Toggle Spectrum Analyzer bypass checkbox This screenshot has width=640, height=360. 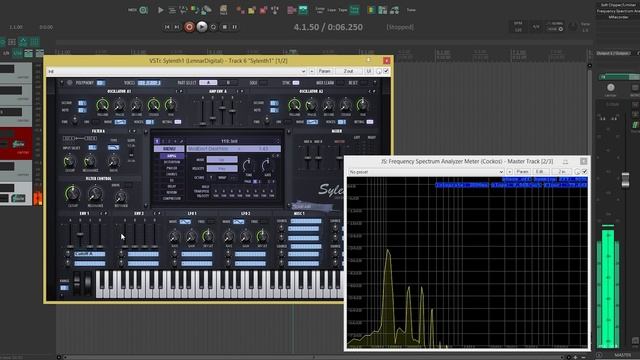[584, 172]
